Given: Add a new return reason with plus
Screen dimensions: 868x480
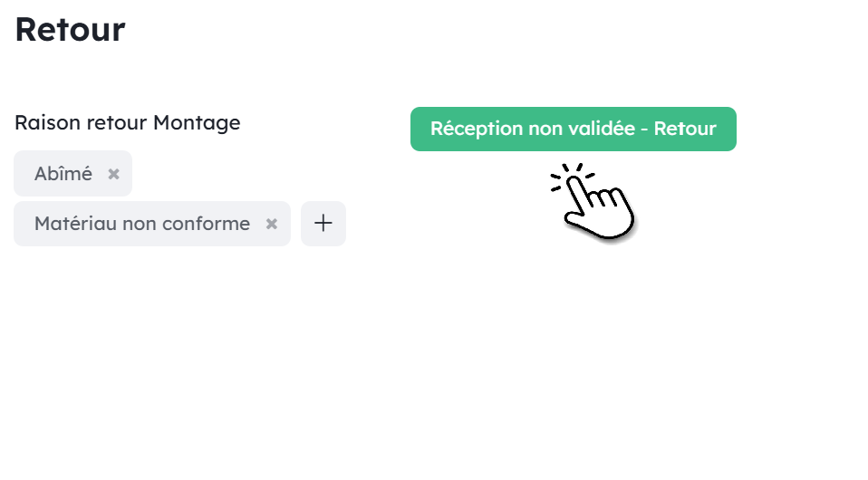Looking at the screenshot, I should pyautogui.click(x=323, y=224).
